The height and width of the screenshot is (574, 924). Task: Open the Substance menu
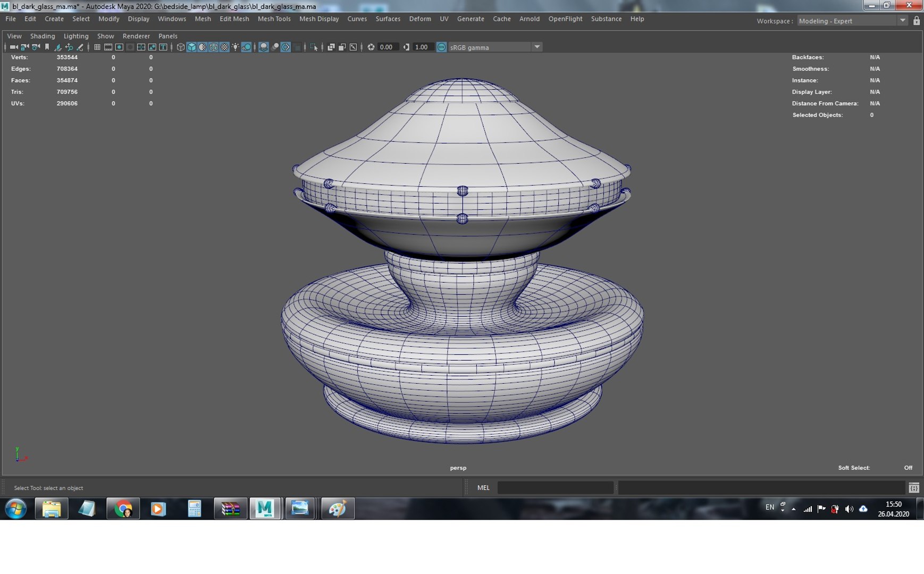[607, 19]
